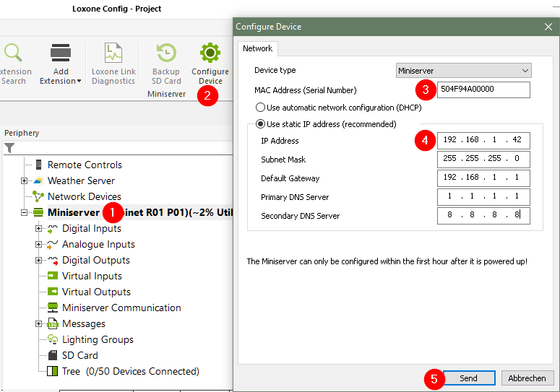Click the Add Extension icon

[x=61, y=53]
